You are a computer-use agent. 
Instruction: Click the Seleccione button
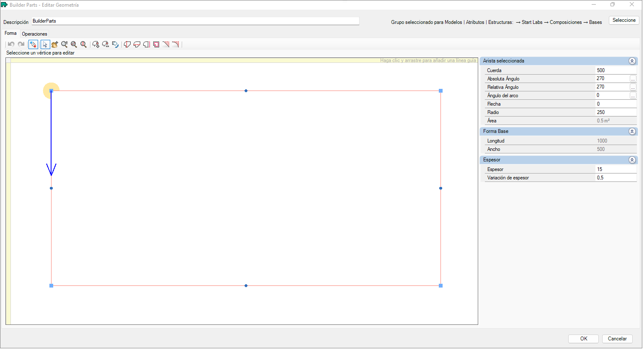tap(624, 20)
